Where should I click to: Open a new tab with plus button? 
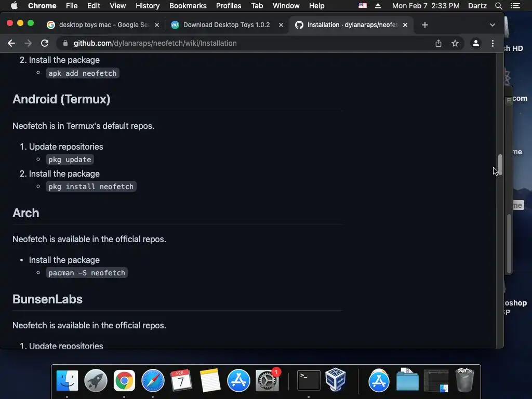pyautogui.click(x=425, y=25)
